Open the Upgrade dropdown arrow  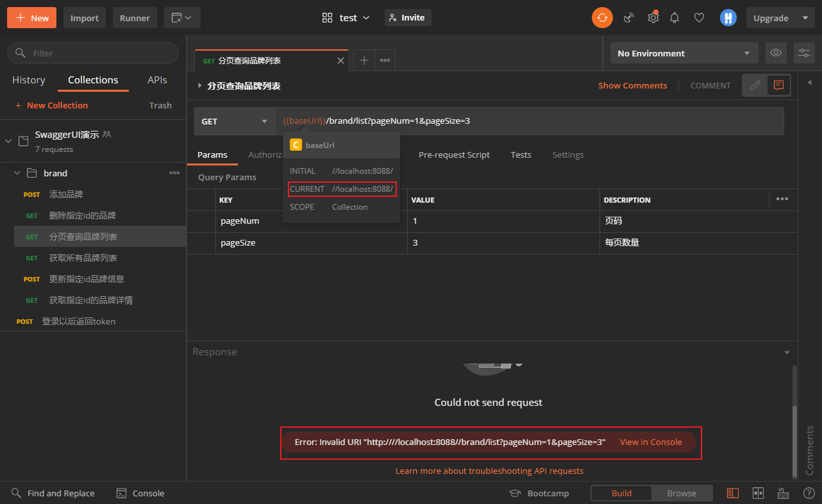[805, 18]
